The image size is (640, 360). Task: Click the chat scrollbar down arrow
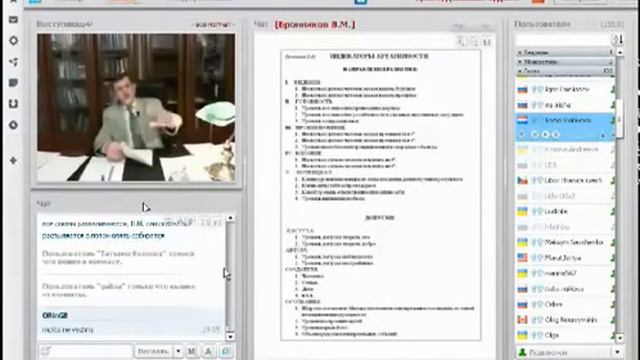point(230,337)
